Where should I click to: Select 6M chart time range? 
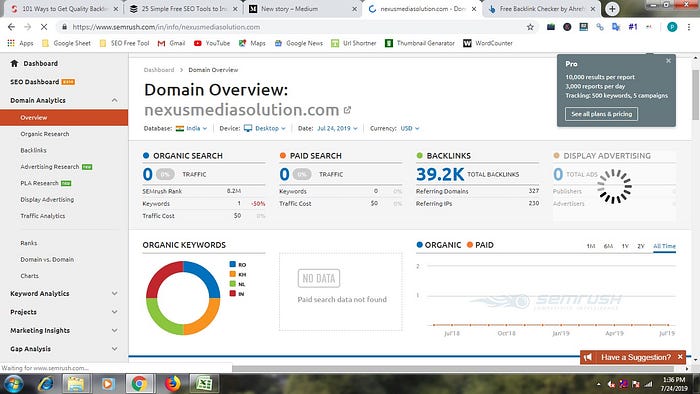point(608,246)
